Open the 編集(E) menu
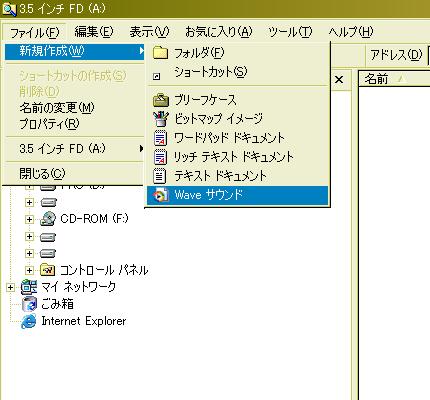 click(94, 32)
